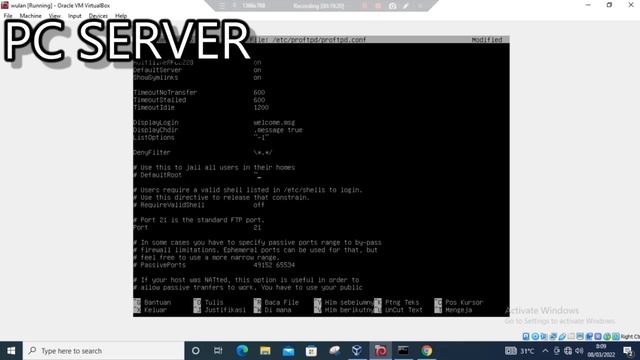Click the Recording timer label
640x360 pixels.
pos(318,6)
